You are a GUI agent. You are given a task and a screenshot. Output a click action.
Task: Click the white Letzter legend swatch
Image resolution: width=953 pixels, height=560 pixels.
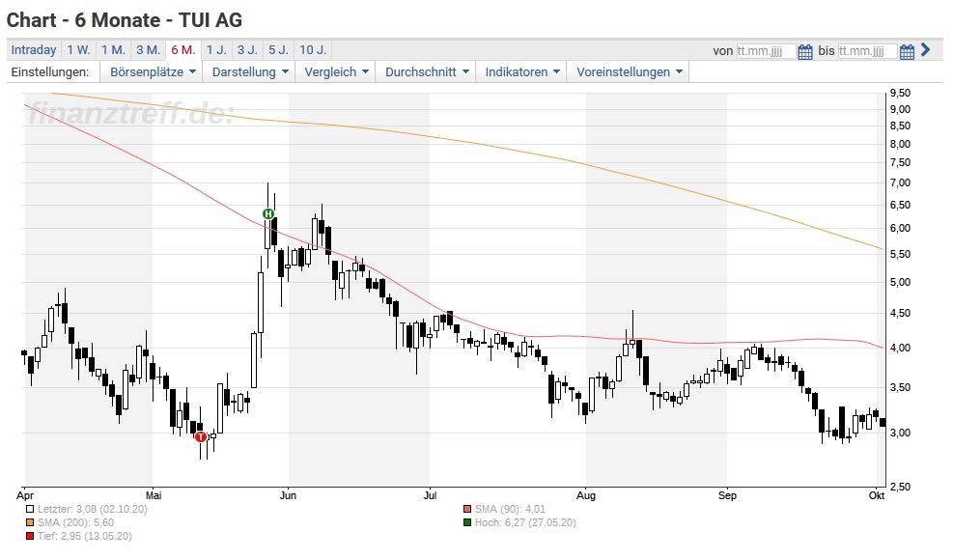coord(30,510)
